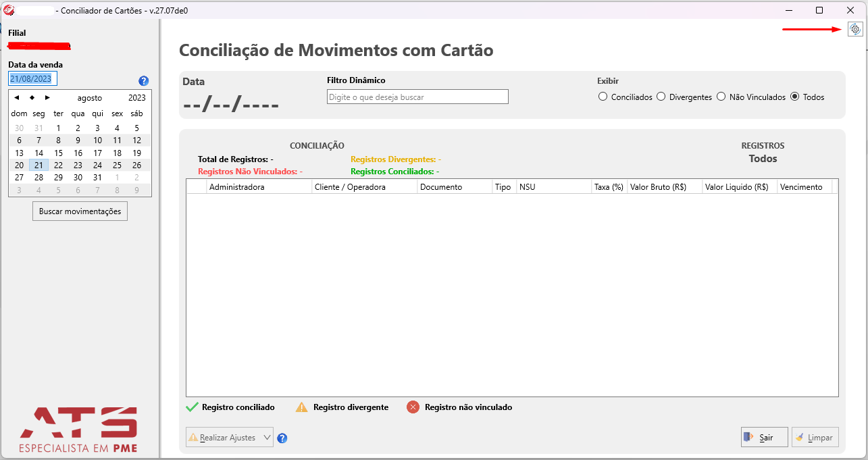This screenshot has height=460, width=868.
Task: Sort by the Valor Bruto column header
Action: [664, 187]
